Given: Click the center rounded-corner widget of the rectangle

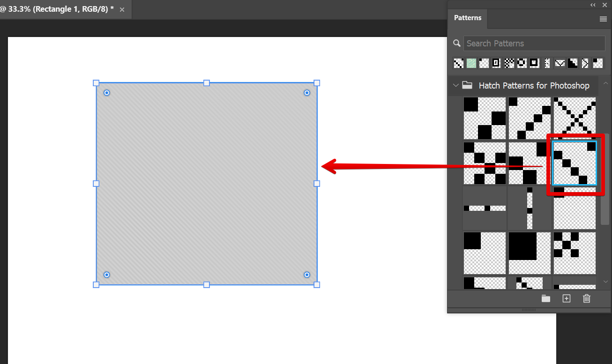Looking at the screenshot, I should [x=106, y=93].
